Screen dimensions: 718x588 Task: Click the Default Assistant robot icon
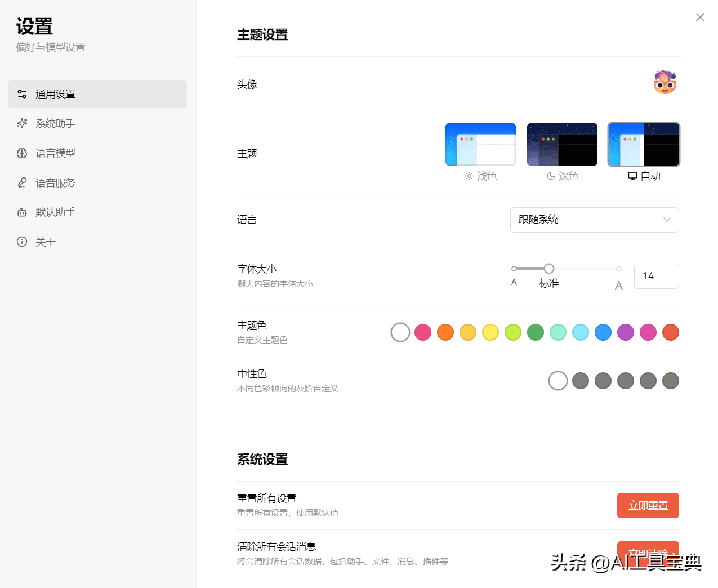pyautogui.click(x=22, y=212)
